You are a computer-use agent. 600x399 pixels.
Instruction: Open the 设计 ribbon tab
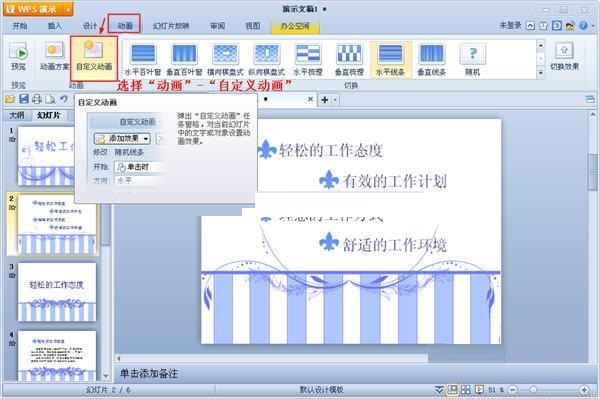(90, 26)
